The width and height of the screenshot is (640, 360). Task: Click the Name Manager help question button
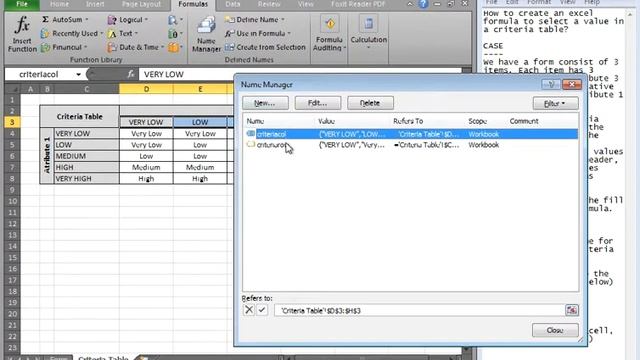(551, 84)
